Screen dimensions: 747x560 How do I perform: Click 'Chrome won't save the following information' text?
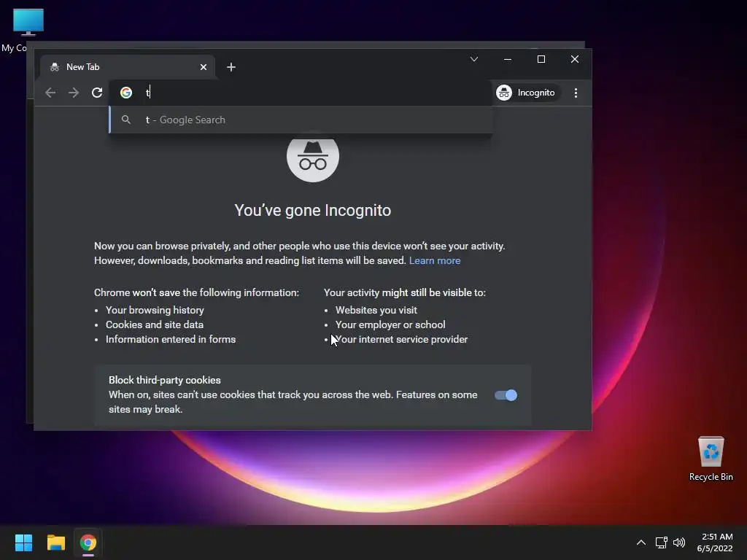(196, 292)
